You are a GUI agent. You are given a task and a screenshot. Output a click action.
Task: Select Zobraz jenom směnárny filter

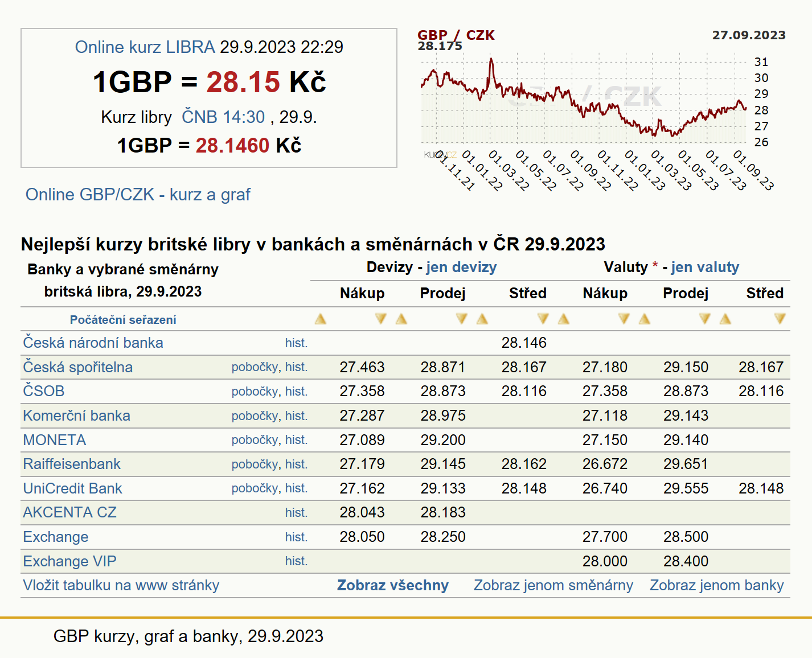[x=553, y=585]
